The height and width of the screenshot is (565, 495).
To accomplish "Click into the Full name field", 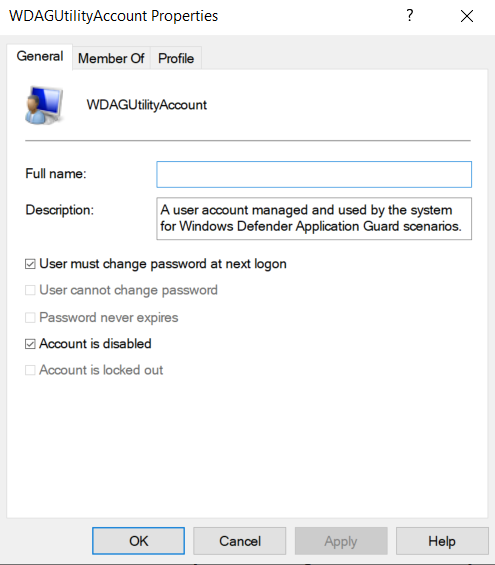I will coord(314,174).
